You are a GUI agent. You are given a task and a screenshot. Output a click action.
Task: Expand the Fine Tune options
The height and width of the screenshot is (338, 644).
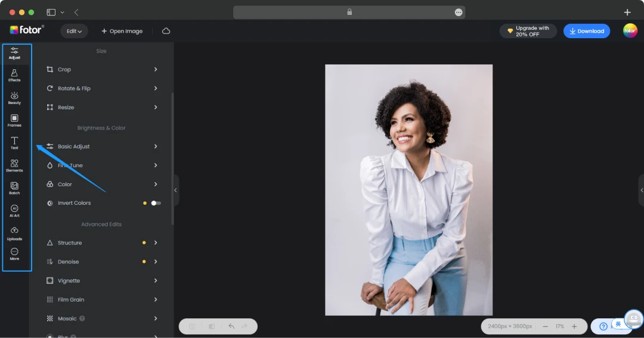coord(155,165)
